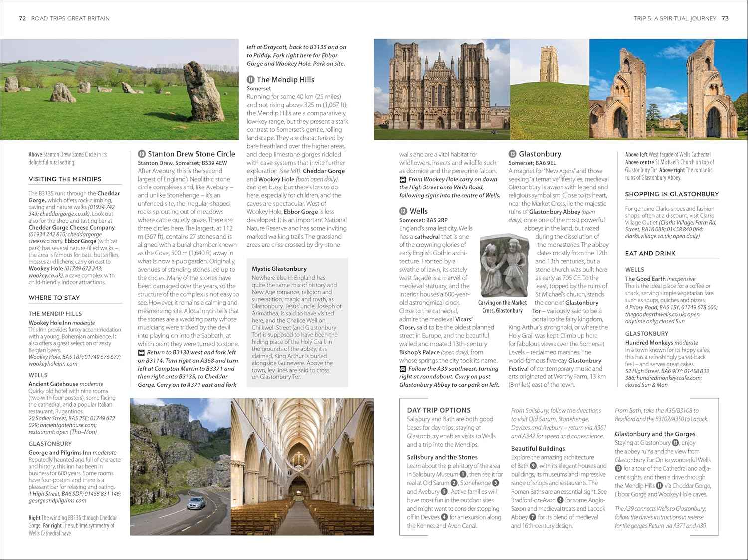Screen dimensions: 748x560
Task: Select the 'George and Pilgrims Inn' listing name
Action: pos(60,453)
